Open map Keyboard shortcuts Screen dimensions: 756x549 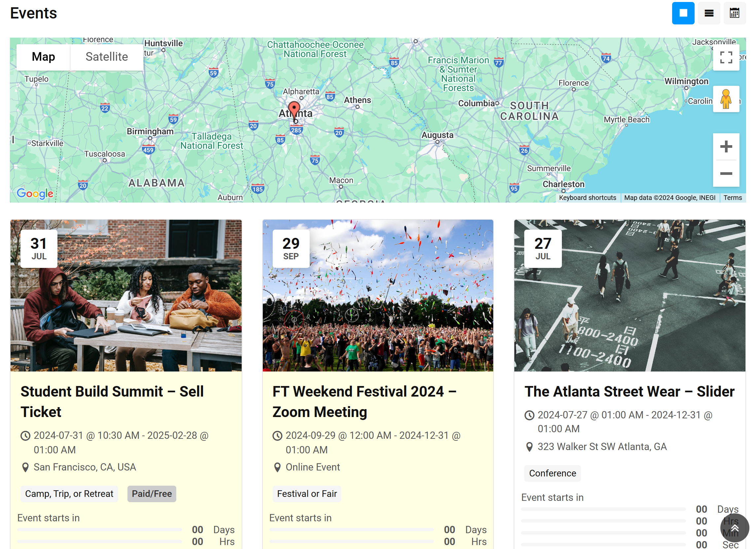click(x=587, y=198)
